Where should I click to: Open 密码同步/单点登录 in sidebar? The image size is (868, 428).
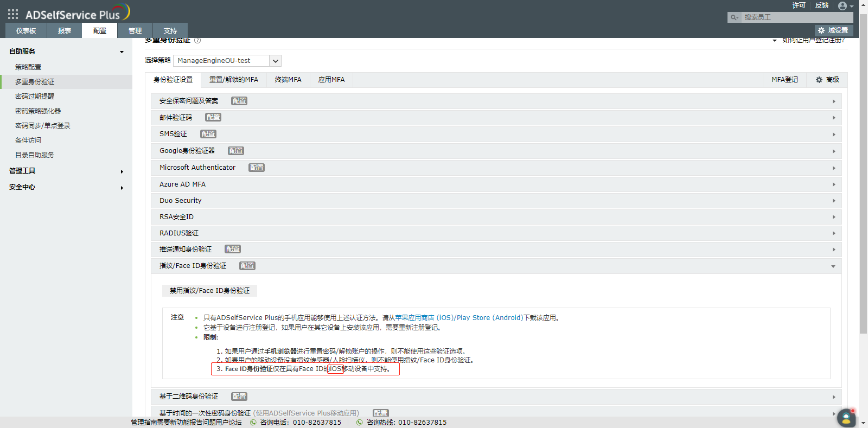[x=43, y=126]
